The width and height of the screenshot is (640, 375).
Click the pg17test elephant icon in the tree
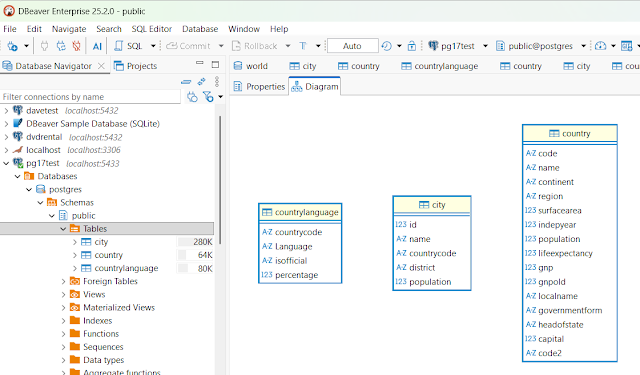(18, 163)
